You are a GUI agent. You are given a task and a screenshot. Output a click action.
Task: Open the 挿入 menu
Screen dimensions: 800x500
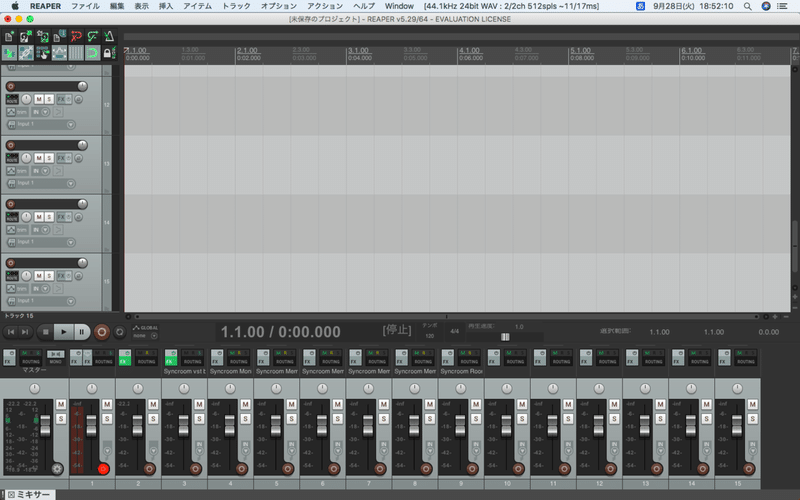tap(166, 6)
